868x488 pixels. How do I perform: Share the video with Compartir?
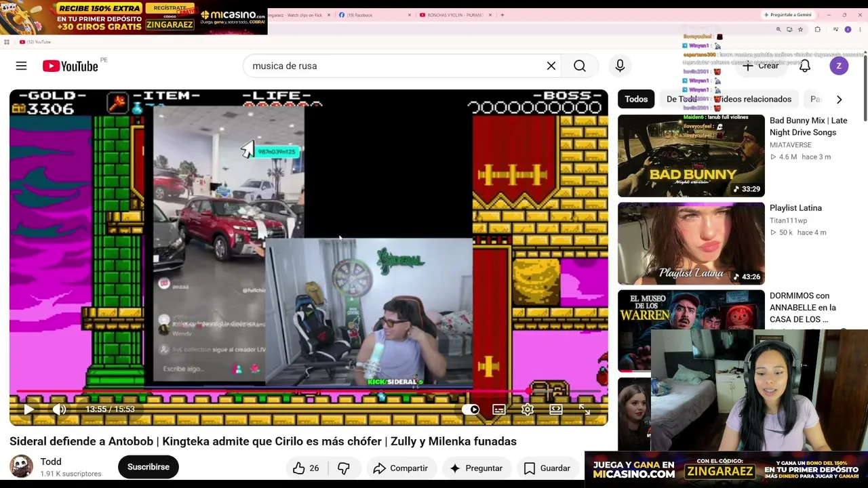coord(400,468)
